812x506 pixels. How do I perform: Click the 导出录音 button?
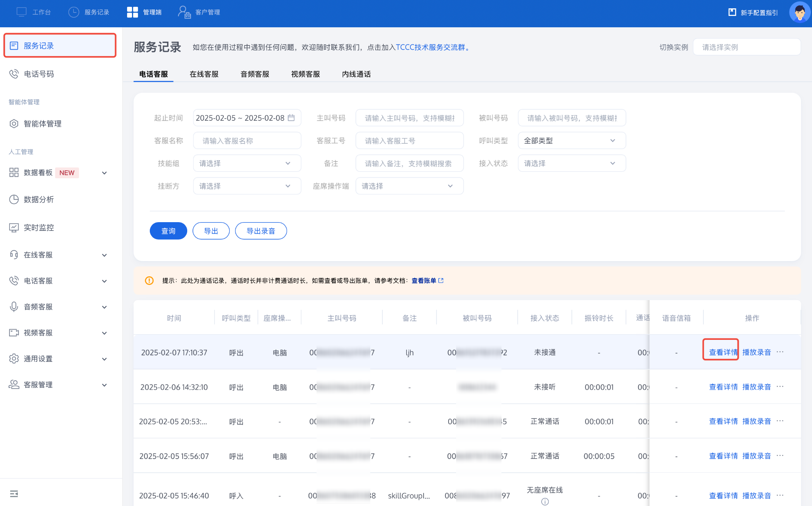(261, 231)
